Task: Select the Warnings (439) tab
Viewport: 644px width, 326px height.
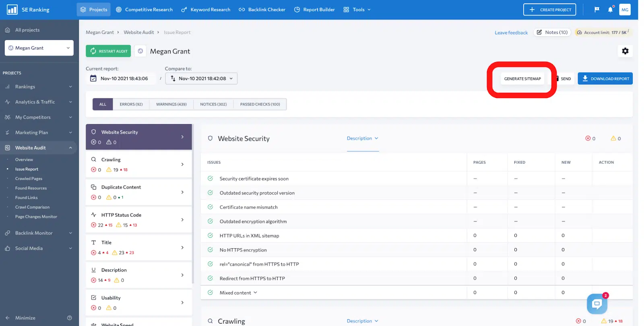Action: 171,104
